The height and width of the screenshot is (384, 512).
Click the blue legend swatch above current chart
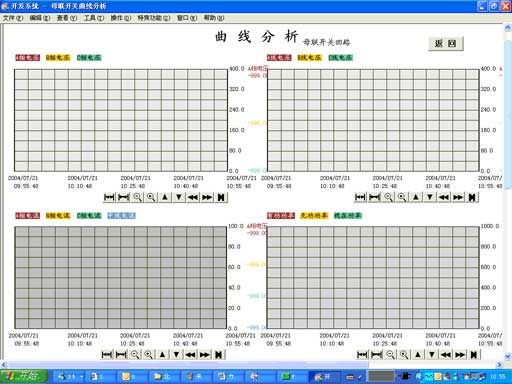click(x=121, y=216)
